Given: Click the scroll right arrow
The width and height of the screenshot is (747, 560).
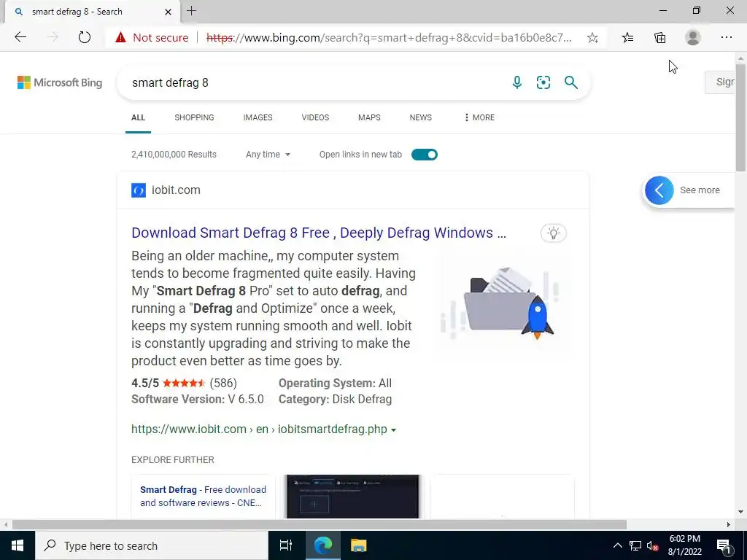Looking at the screenshot, I should click(x=729, y=525).
